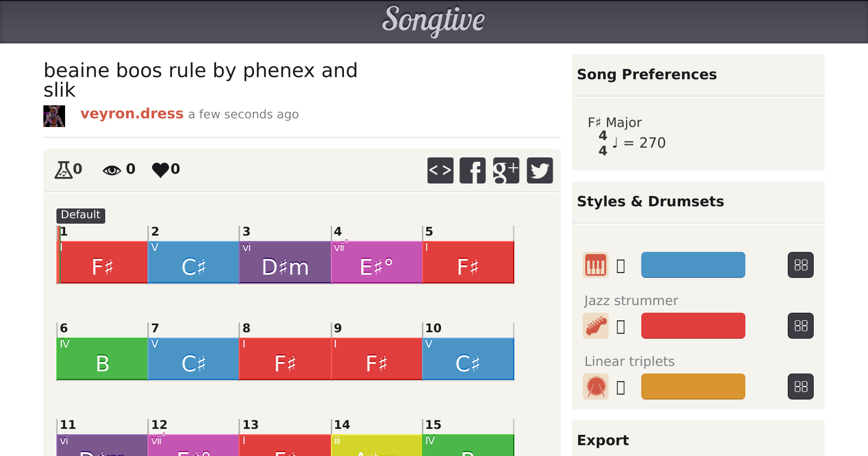The image size is (868, 456).
Task: Open the piano track pattern grid button
Action: point(800,265)
